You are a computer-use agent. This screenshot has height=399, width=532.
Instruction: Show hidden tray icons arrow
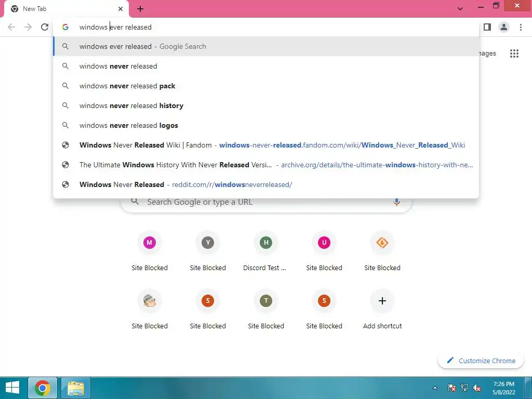coord(435,388)
